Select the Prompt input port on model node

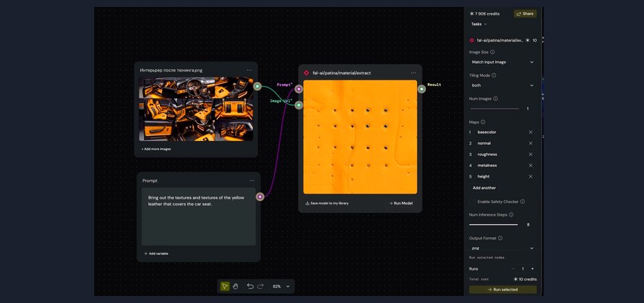click(x=298, y=89)
